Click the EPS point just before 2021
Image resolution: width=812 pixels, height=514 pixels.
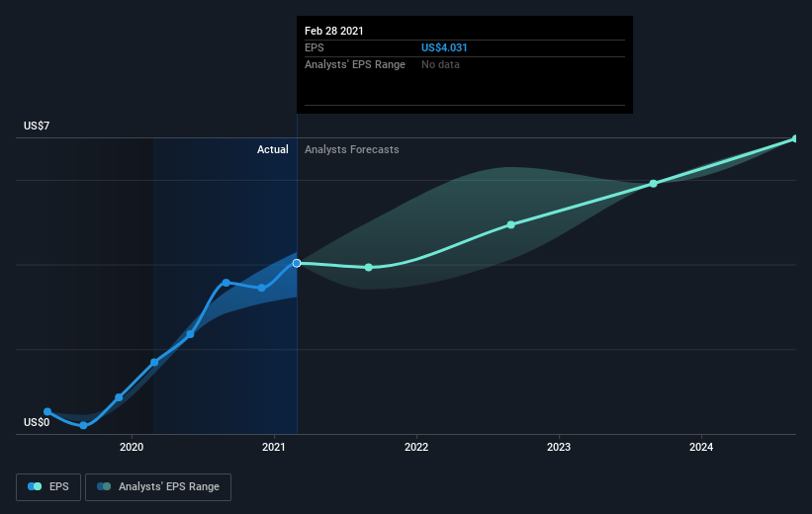point(261,288)
